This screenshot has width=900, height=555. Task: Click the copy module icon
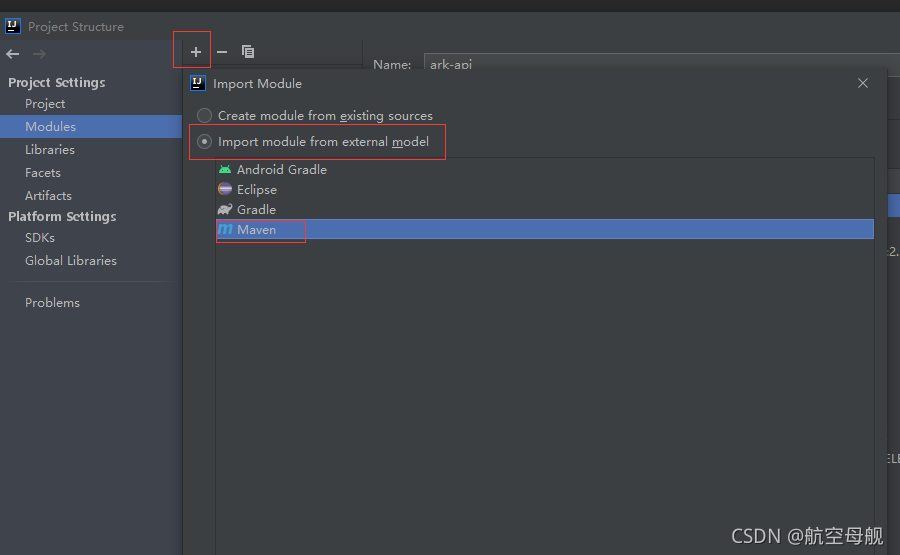point(248,52)
